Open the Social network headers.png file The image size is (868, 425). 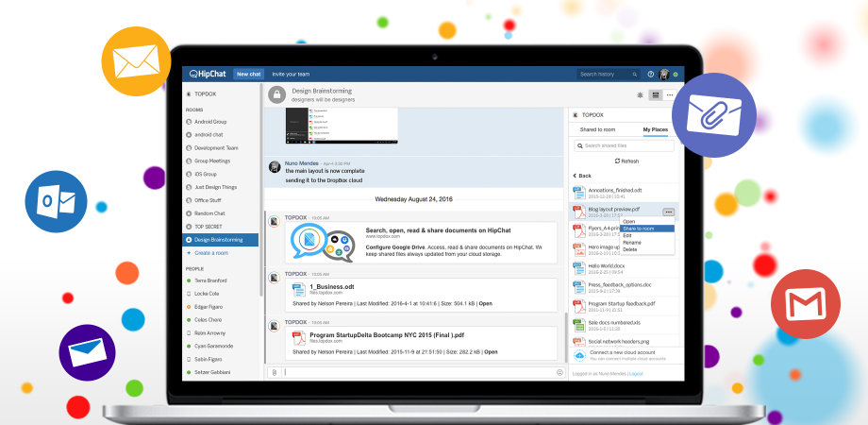pyautogui.click(x=619, y=341)
